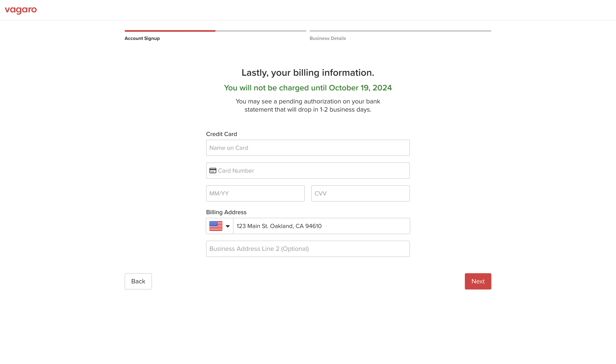Continue with the red Next button
The width and height of the screenshot is (616, 364).
pos(478,281)
